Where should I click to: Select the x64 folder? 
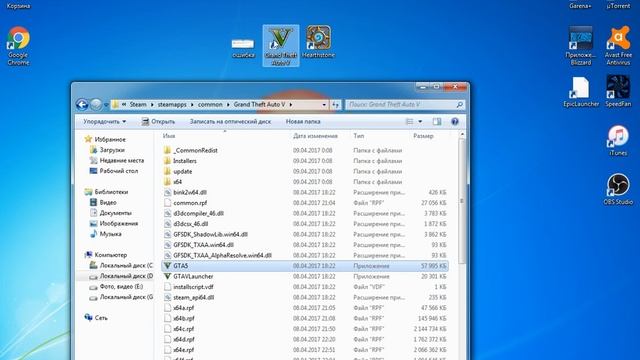coord(173,182)
